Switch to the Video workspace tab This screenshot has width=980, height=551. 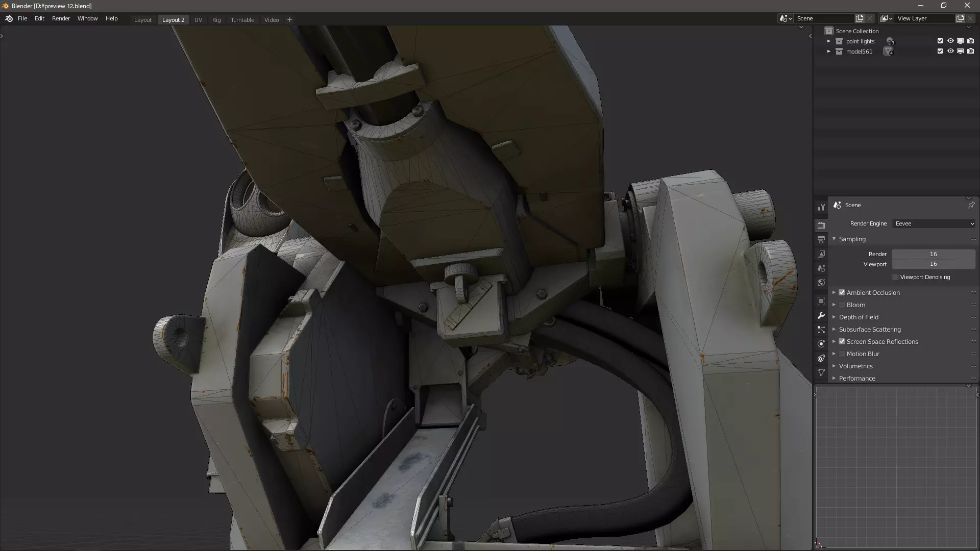[271, 20]
